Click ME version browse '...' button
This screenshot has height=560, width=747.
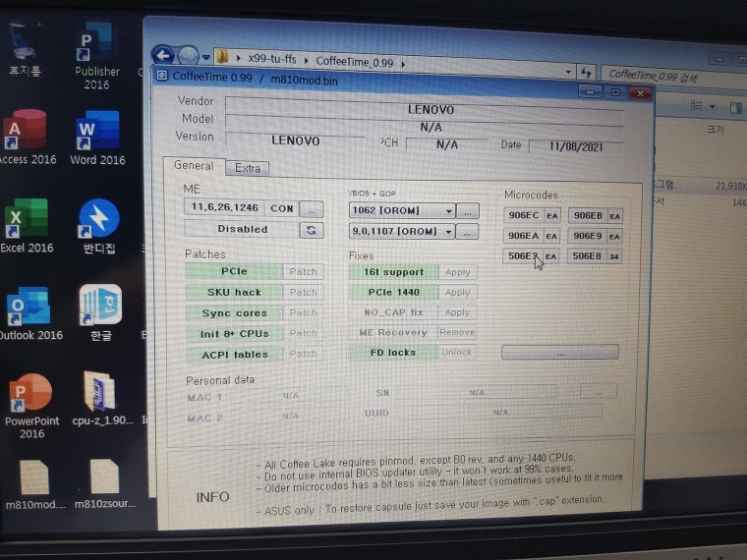[x=312, y=209]
